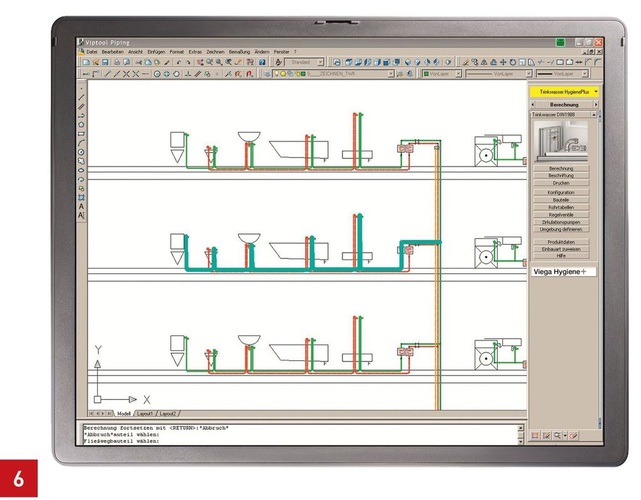Screen dimensions: 641x500
Task: Choose the single-line Text tool
Action: [x=81, y=215]
